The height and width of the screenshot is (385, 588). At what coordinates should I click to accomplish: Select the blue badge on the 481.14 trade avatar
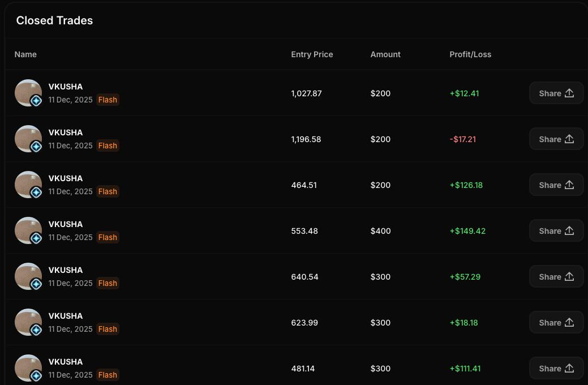(x=36, y=375)
